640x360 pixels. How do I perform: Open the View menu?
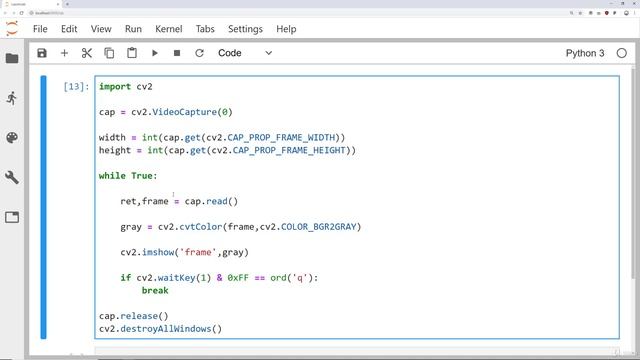(x=101, y=29)
